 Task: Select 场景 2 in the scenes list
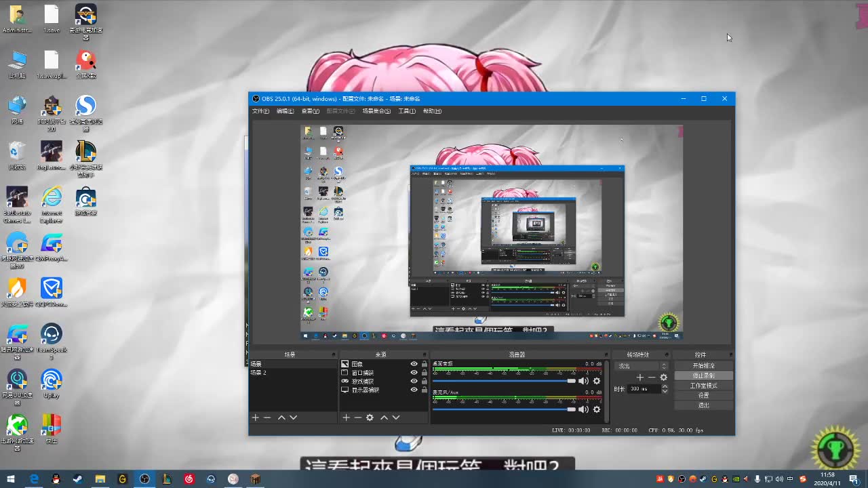(293, 373)
